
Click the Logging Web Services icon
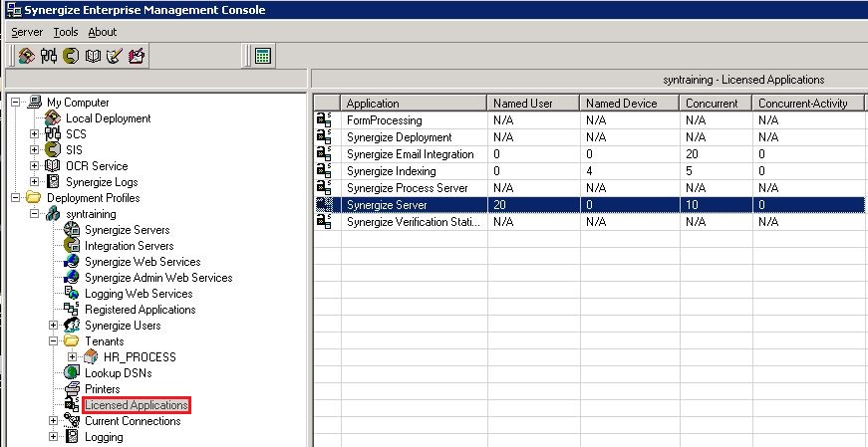click(72, 294)
